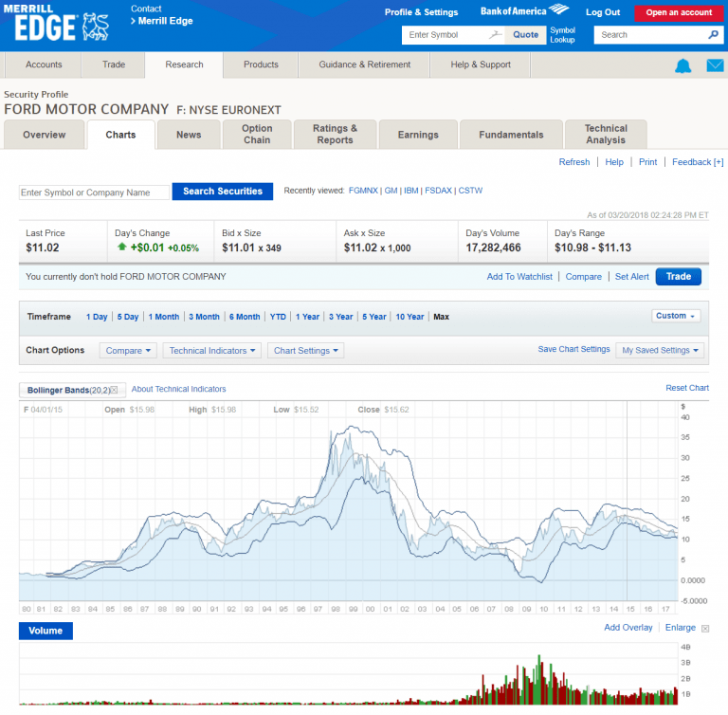Open the Guidance & Retirement menu
Image resolution: width=728 pixels, height=715 pixels.
coord(364,64)
